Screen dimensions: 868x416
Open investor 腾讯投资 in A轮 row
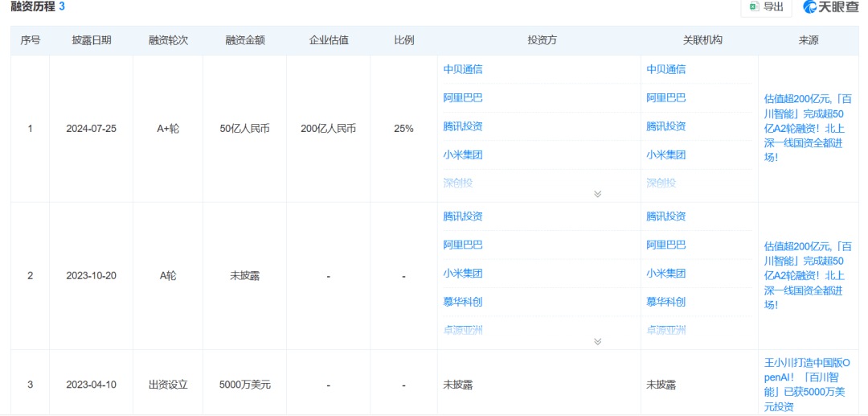(x=463, y=216)
